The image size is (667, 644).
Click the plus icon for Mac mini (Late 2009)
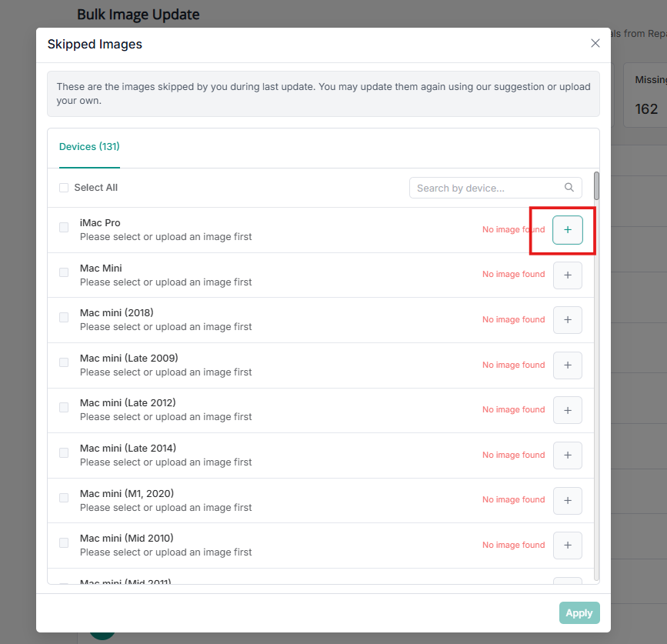coord(567,365)
